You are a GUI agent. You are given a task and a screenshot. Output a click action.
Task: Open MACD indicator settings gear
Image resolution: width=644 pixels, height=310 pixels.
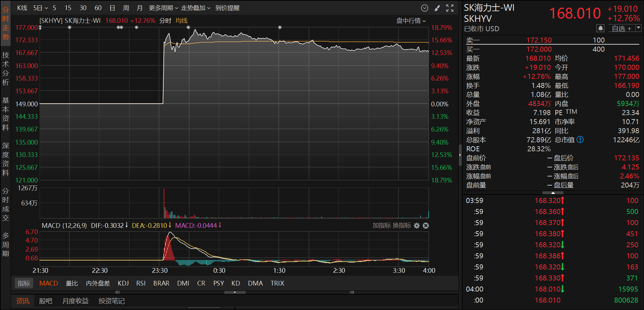[x=417, y=225]
